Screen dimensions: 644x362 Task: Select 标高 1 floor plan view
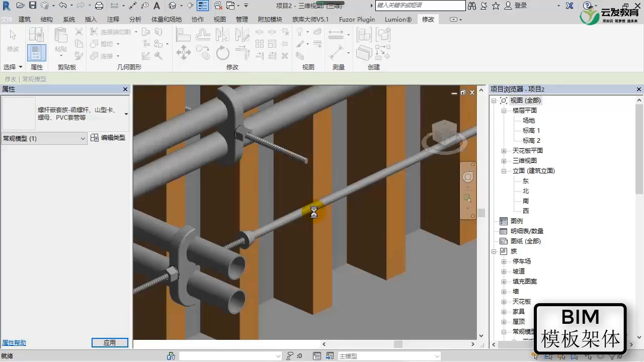[531, 131]
